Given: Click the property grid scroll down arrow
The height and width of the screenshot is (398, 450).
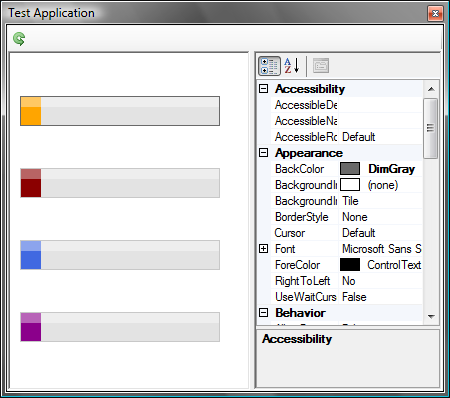Looking at the screenshot, I should (x=431, y=316).
